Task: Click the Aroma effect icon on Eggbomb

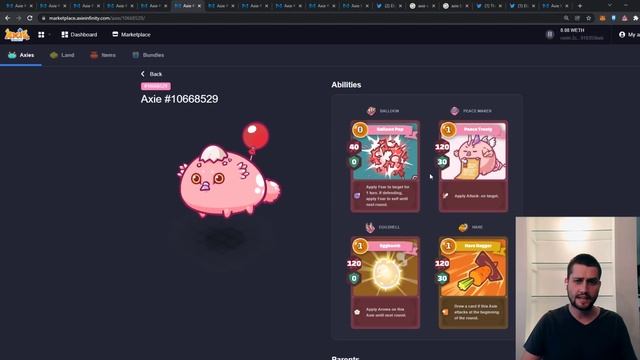Action: pos(357,312)
